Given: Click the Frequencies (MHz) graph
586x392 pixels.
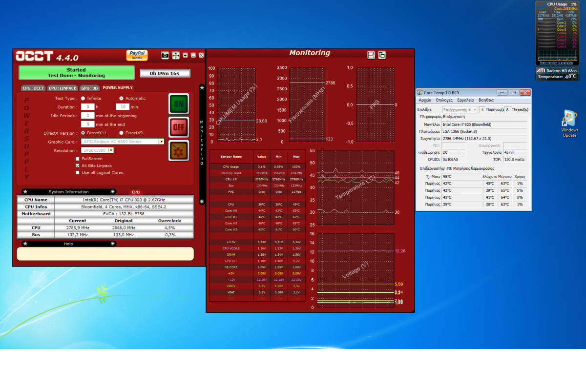Looking at the screenshot, I should [307, 104].
